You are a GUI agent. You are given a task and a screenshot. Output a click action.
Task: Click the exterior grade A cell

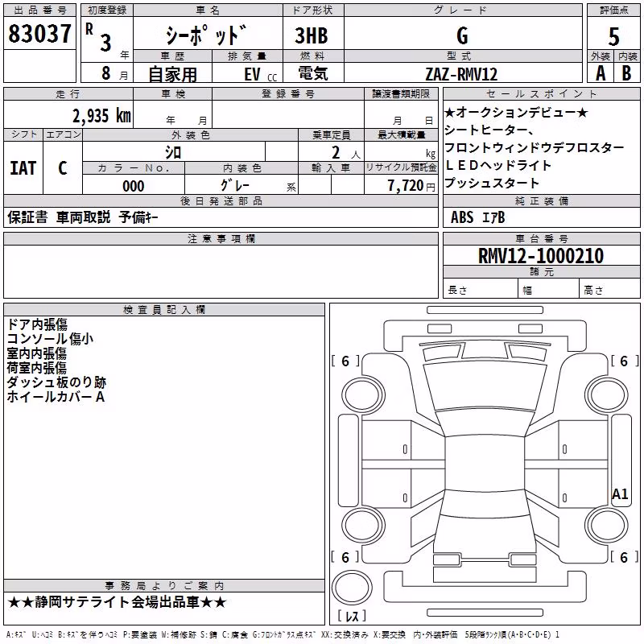pos(601,73)
